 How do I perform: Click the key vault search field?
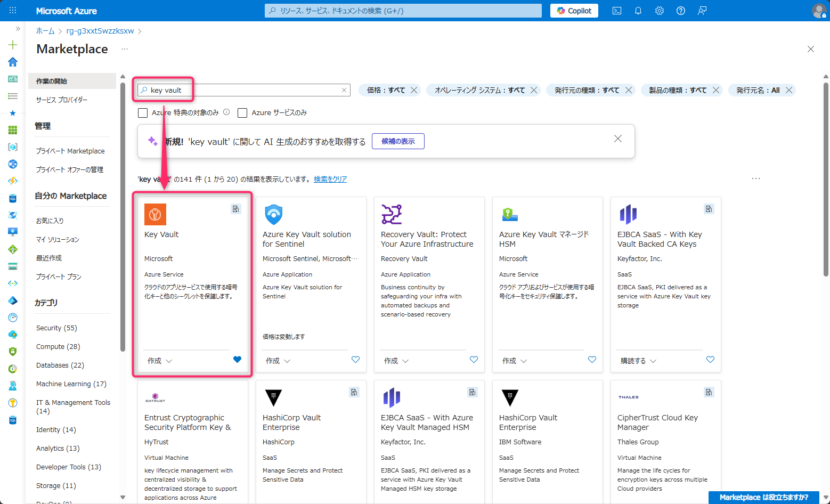pos(242,90)
